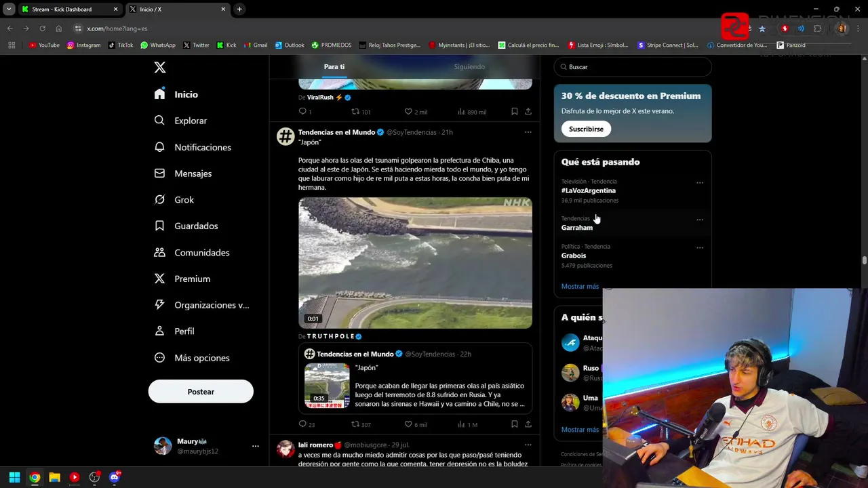Image resolution: width=868 pixels, height=488 pixels.
Task: Open the YouTube bookmark
Action: click(44, 45)
